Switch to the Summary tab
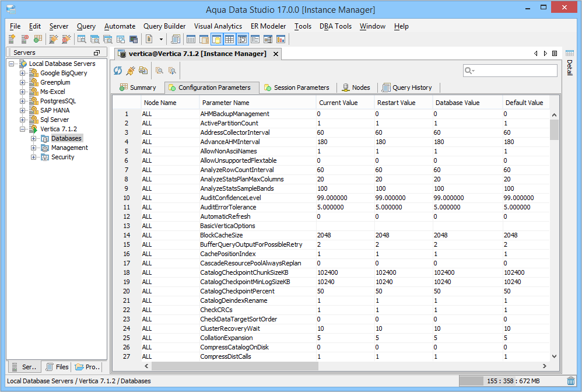This screenshot has height=392, width=582. tap(138, 87)
